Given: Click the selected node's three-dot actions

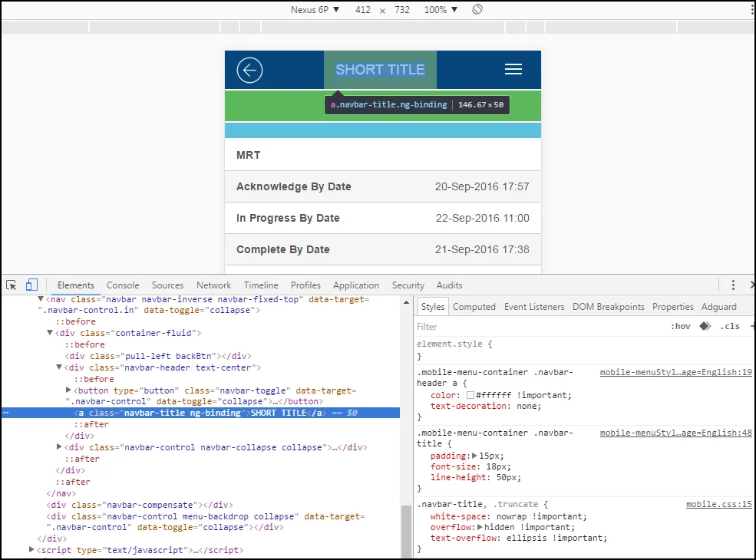Looking at the screenshot, I should click(x=6, y=413).
